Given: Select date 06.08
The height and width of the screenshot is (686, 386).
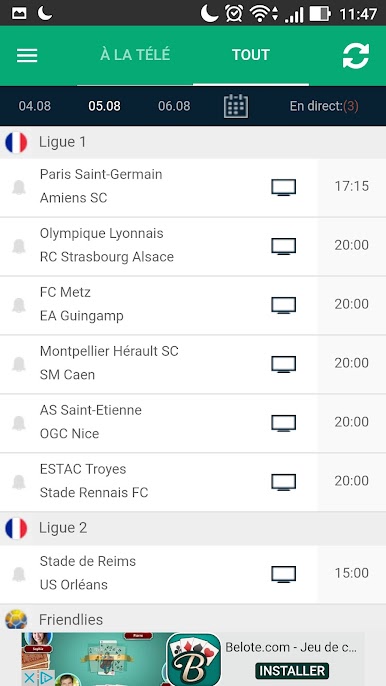Looking at the screenshot, I should [174, 106].
